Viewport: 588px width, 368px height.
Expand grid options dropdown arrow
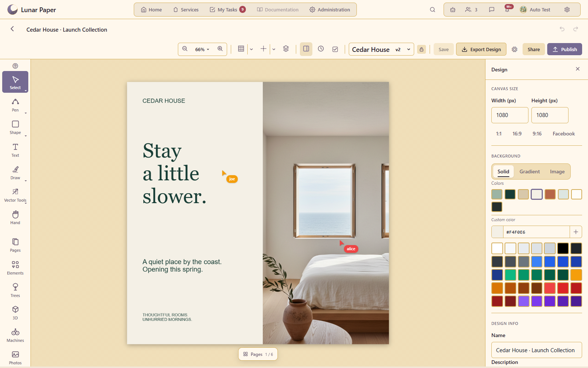pos(251,49)
